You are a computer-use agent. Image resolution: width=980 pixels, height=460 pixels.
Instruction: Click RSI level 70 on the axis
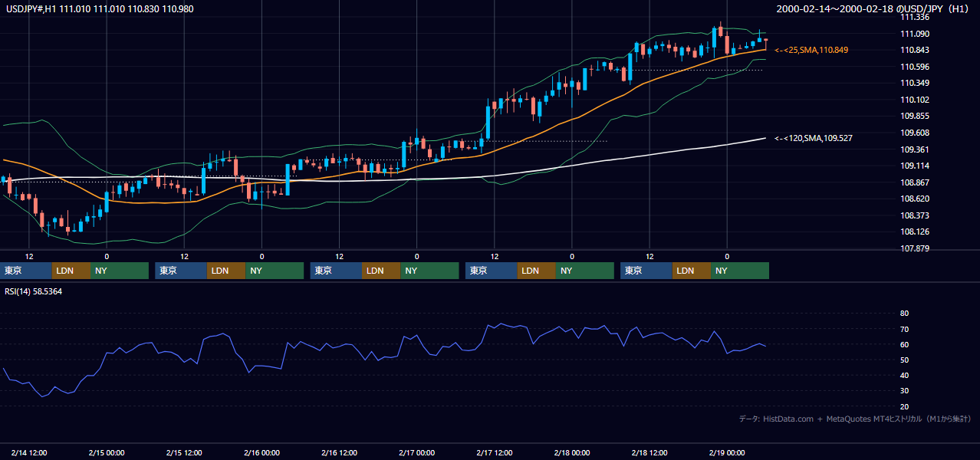904,329
